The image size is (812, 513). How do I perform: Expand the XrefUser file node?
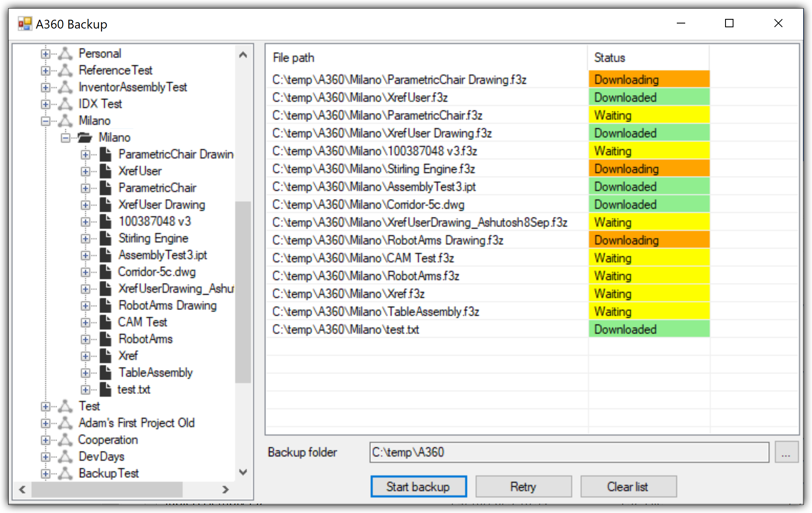tap(85, 171)
